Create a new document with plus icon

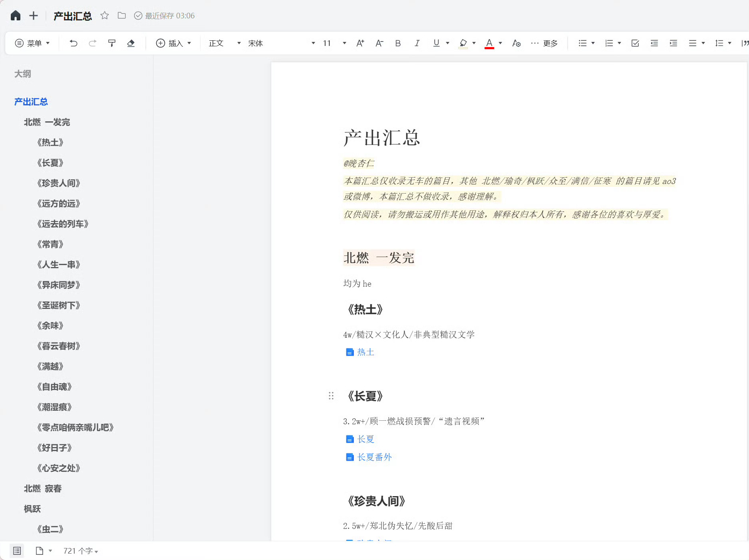tap(34, 16)
